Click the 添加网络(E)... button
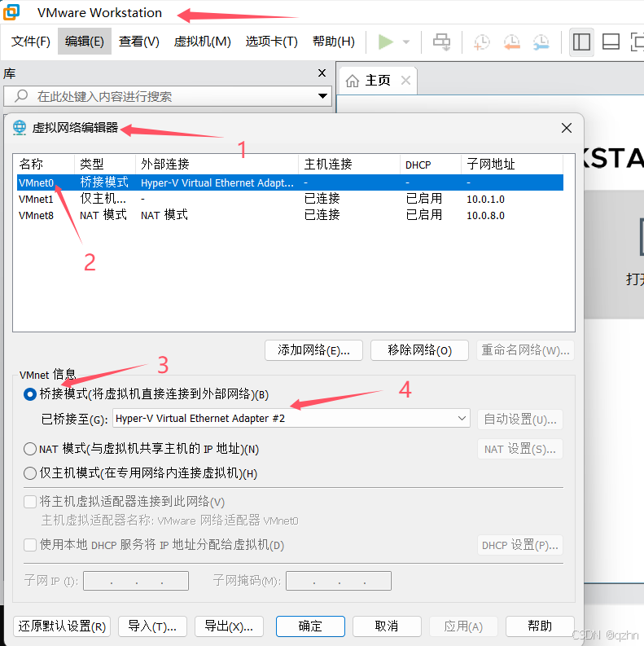The image size is (644, 646). pyautogui.click(x=313, y=350)
